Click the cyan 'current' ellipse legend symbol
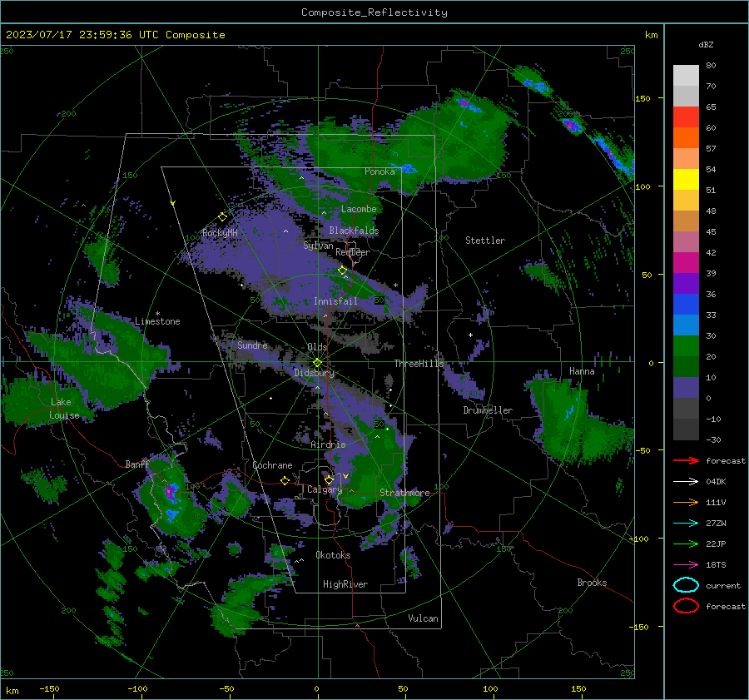This screenshot has width=749, height=700. pos(686,585)
